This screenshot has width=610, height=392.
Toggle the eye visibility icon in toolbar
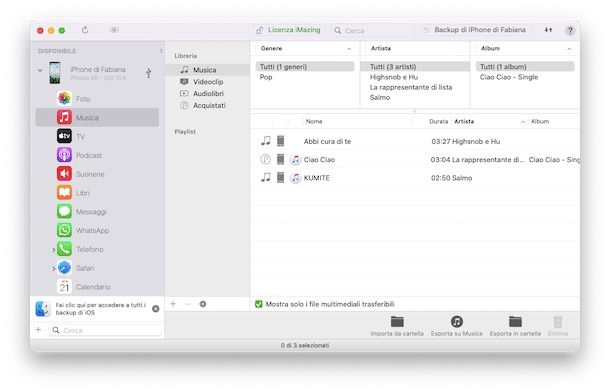114,30
